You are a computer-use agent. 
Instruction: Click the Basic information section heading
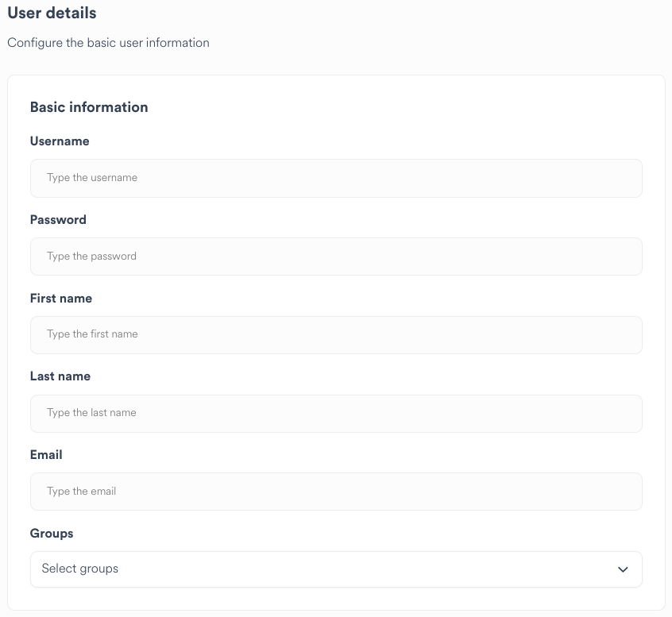[89, 107]
